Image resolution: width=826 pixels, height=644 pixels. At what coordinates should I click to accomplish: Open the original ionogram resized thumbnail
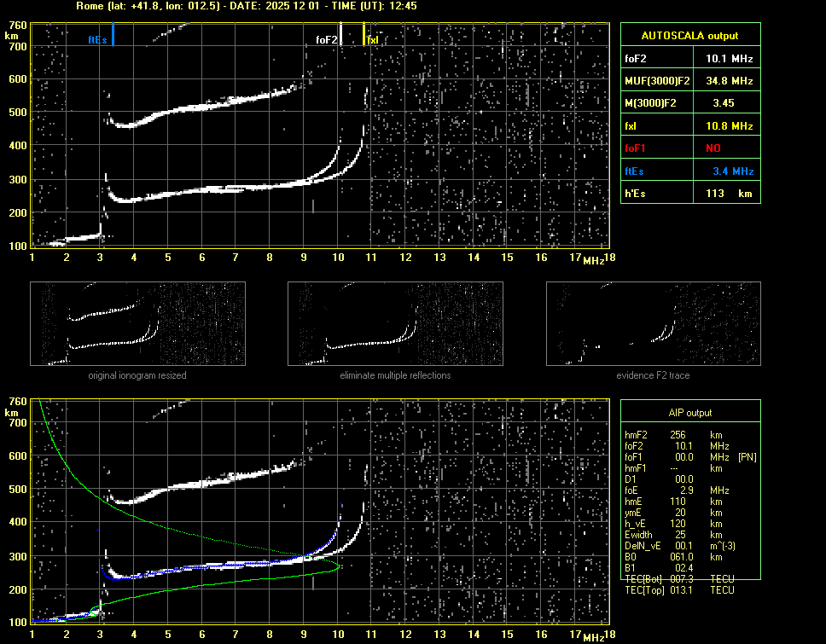click(x=137, y=324)
